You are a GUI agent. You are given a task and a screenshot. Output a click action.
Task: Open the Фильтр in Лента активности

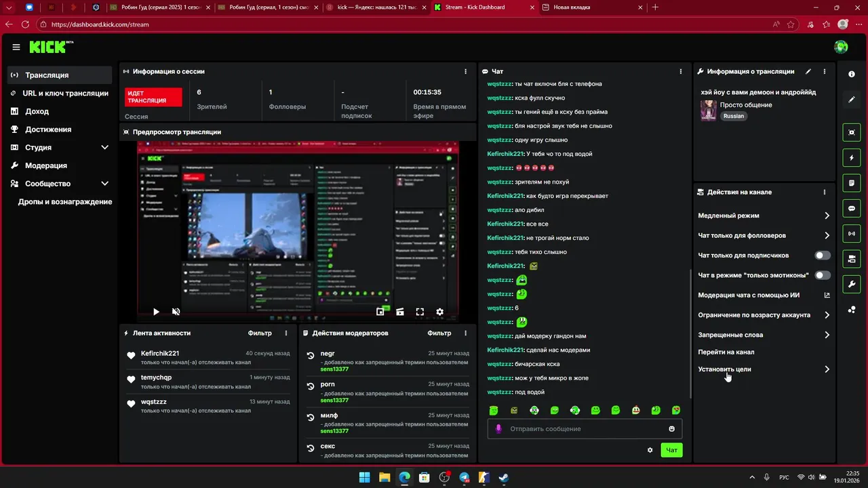(x=260, y=333)
